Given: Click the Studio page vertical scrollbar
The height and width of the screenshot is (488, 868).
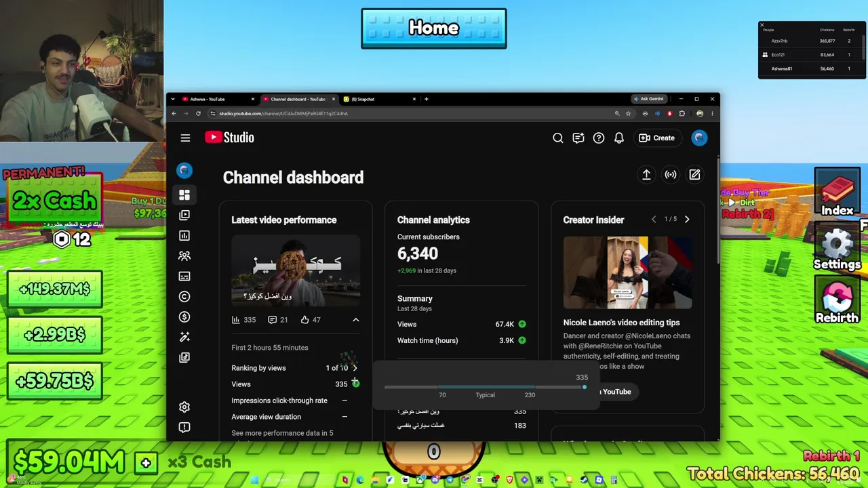Looking at the screenshot, I should (x=717, y=210).
